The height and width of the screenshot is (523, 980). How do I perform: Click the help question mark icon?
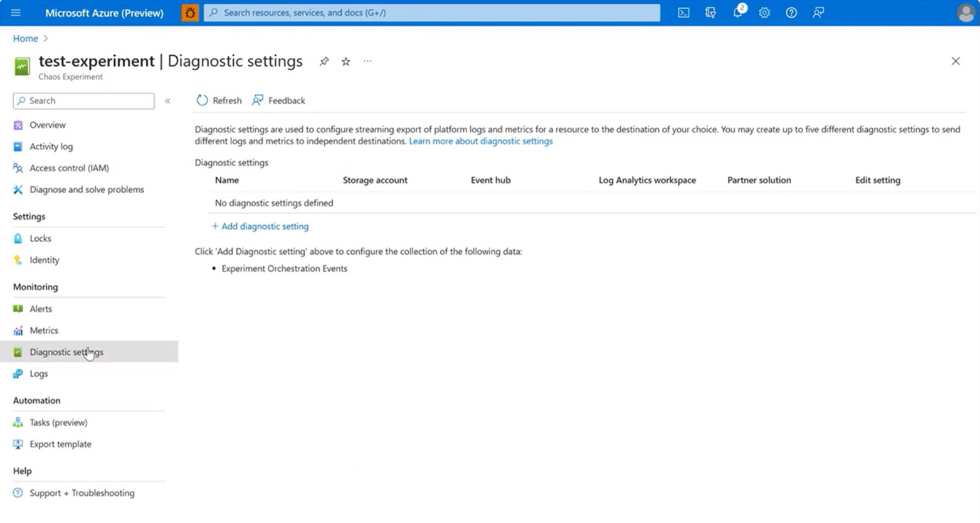point(791,13)
